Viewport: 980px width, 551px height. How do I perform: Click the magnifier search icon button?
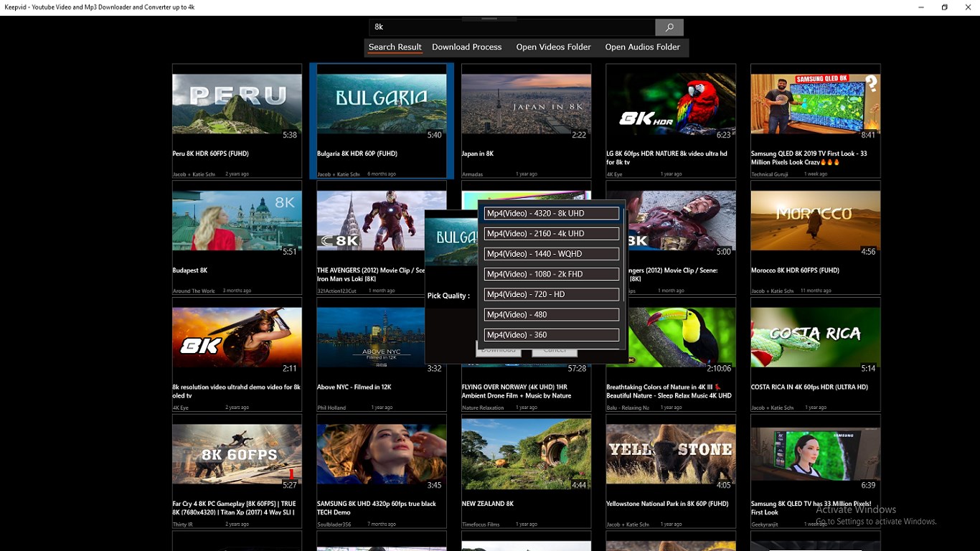(669, 27)
